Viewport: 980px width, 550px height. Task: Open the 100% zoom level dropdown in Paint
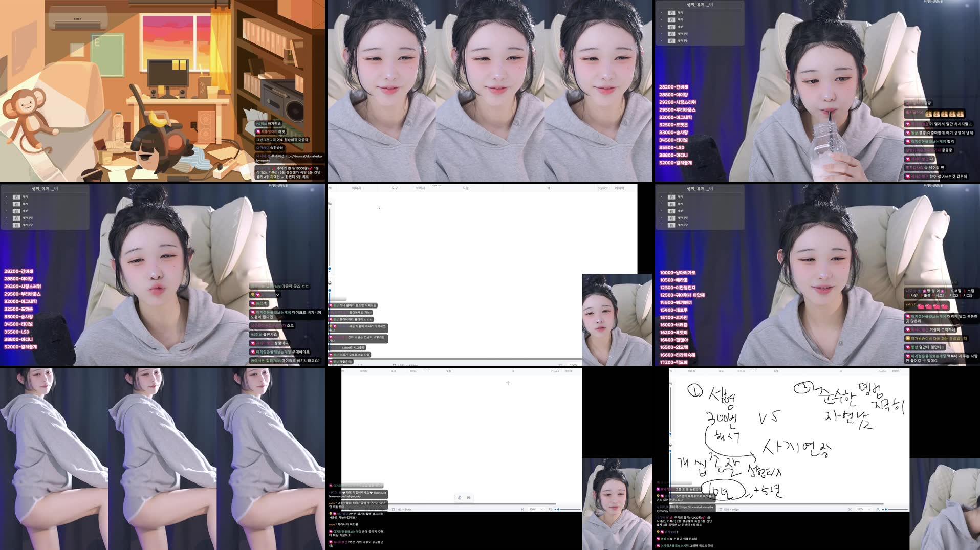click(535, 509)
